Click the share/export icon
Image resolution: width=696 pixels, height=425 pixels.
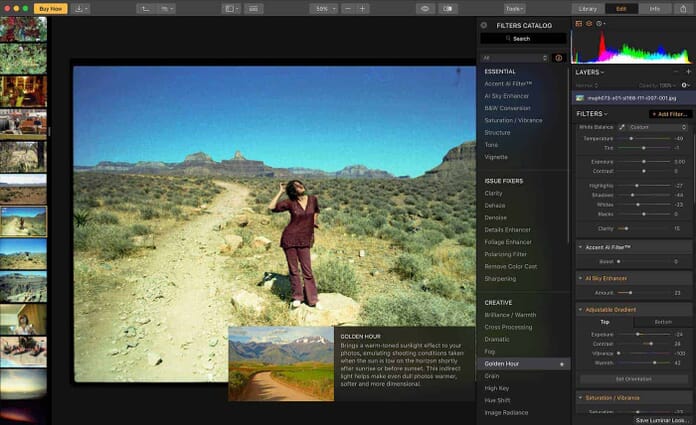[x=683, y=8]
